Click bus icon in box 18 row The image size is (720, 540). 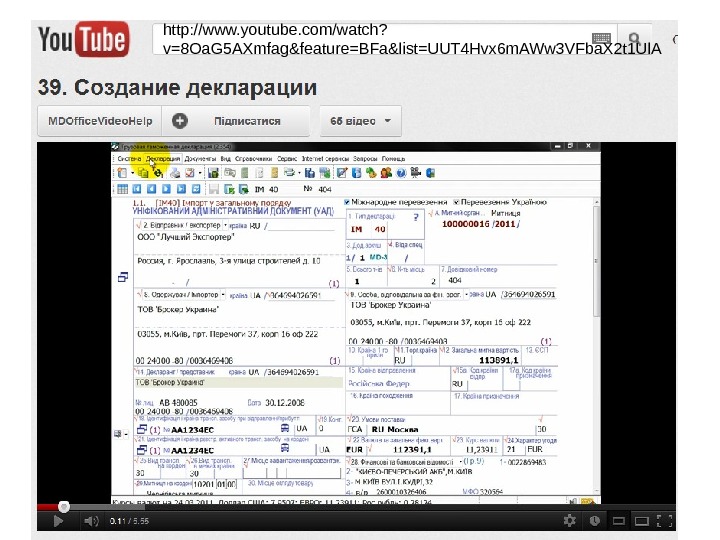coord(285,428)
